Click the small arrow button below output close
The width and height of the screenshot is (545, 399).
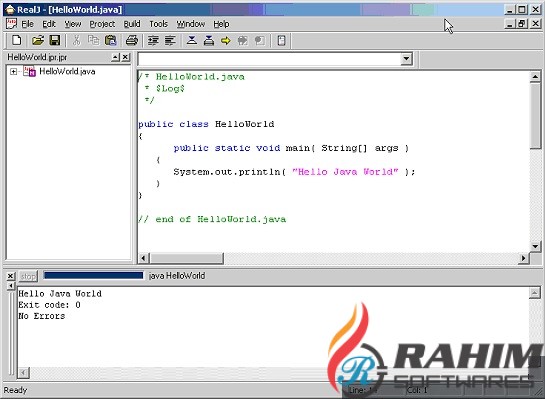tap(11, 286)
